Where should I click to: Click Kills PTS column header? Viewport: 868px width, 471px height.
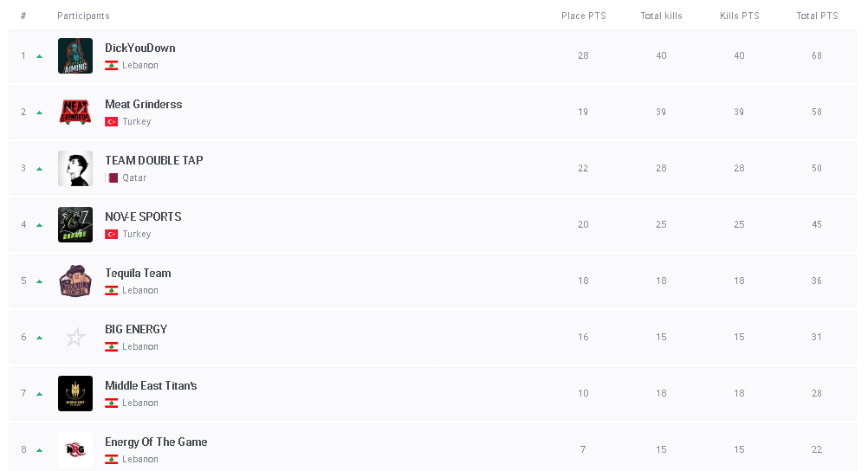[739, 16]
